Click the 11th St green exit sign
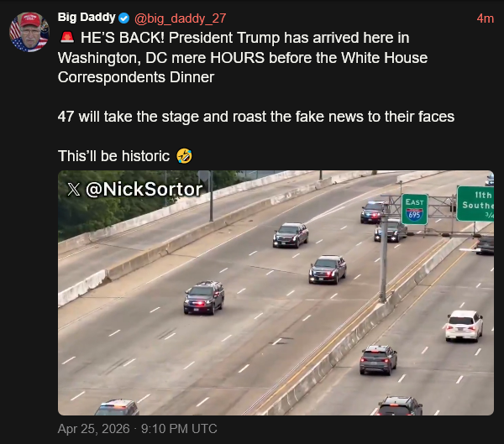This screenshot has width=504, height=444. (x=476, y=203)
